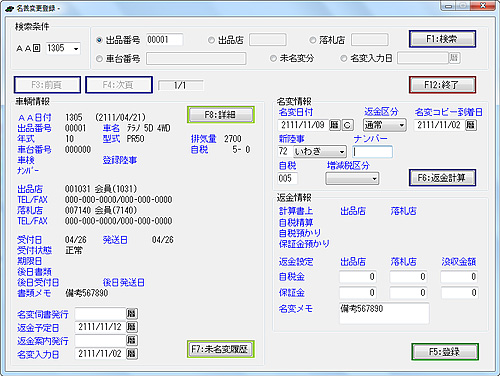Open calendar icon next to 名変入力日 search field
The width and height of the screenshot is (500, 376).
pos(453,58)
